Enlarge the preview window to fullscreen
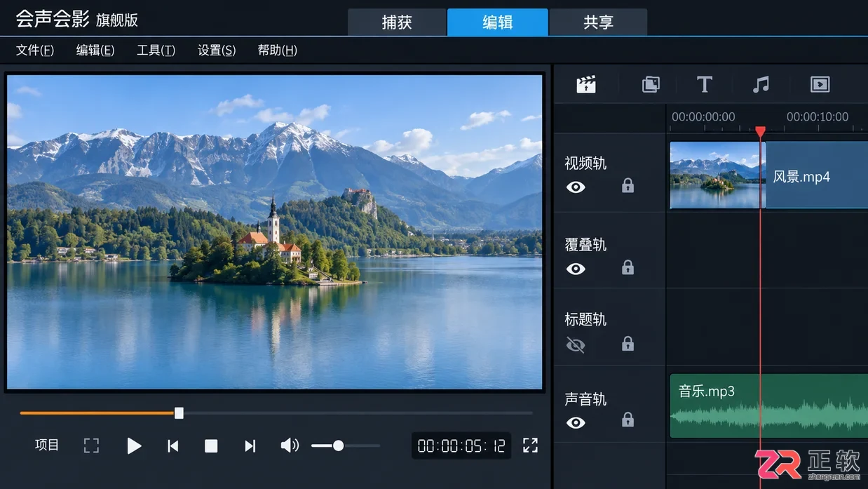The height and width of the screenshot is (489, 868). click(530, 446)
